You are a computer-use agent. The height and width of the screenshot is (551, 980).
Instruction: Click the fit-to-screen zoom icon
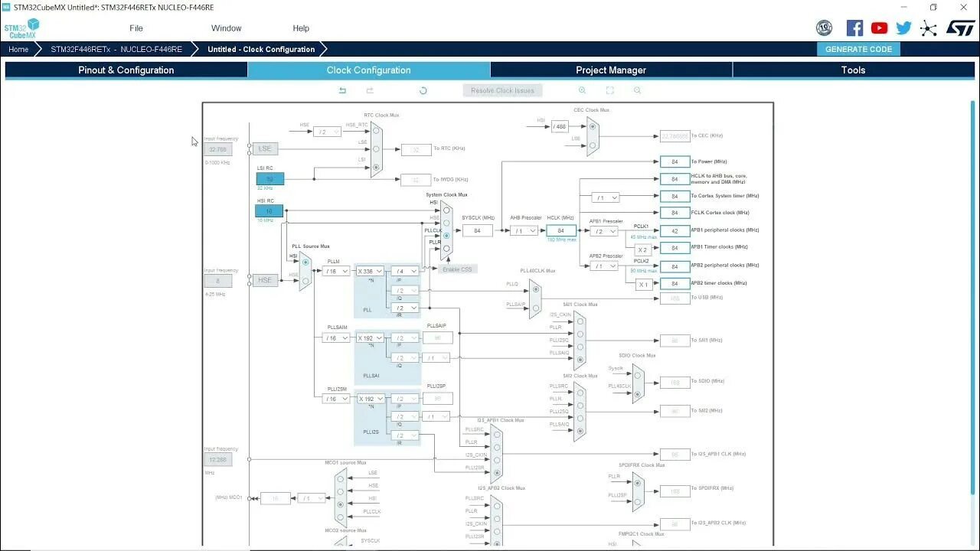(609, 90)
